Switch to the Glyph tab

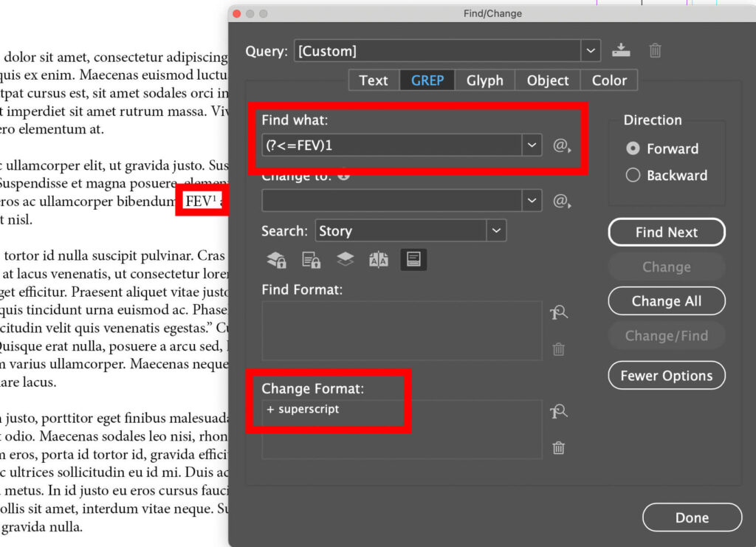484,80
